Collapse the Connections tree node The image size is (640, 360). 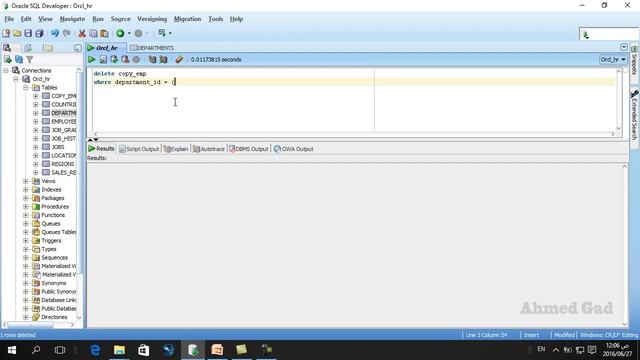coord(6,71)
